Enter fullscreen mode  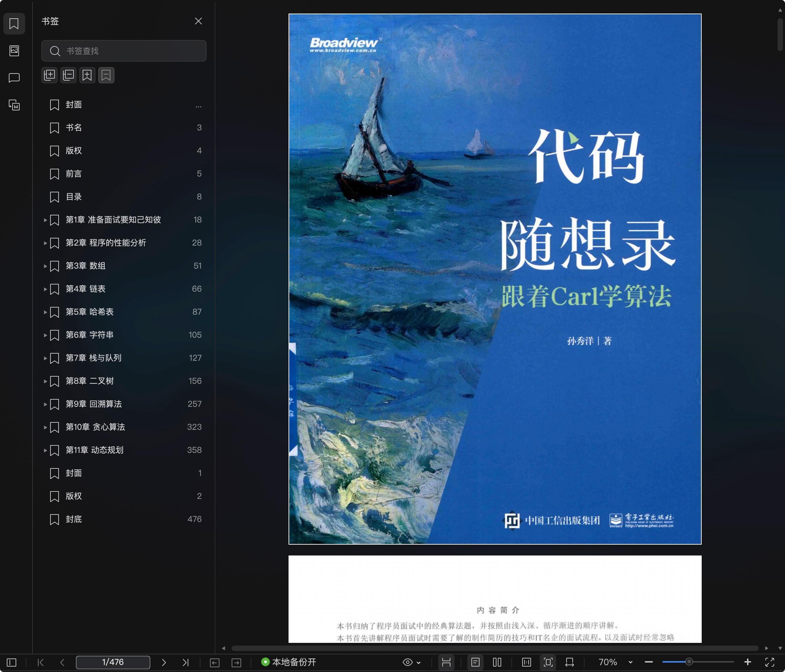769,662
